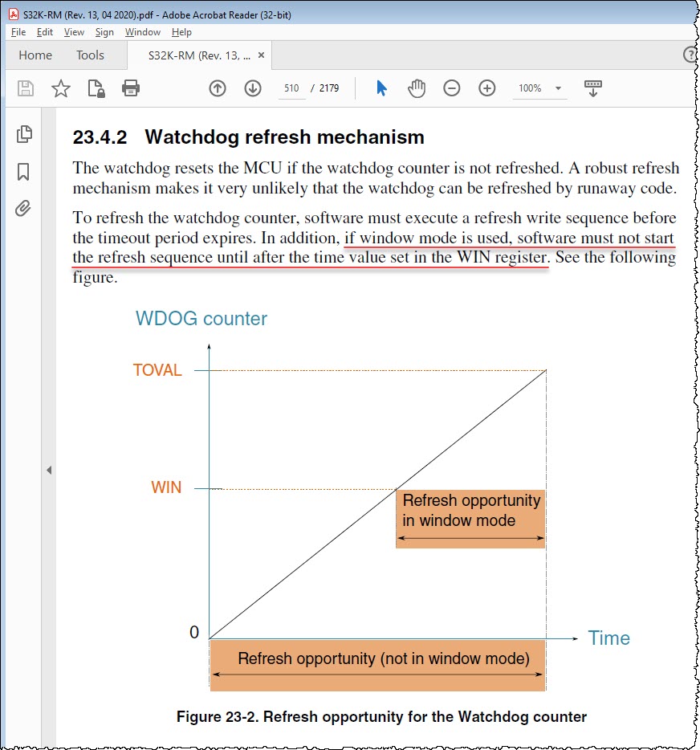This screenshot has height=750, width=700.
Task: Click the page number input field
Action: click(x=291, y=88)
